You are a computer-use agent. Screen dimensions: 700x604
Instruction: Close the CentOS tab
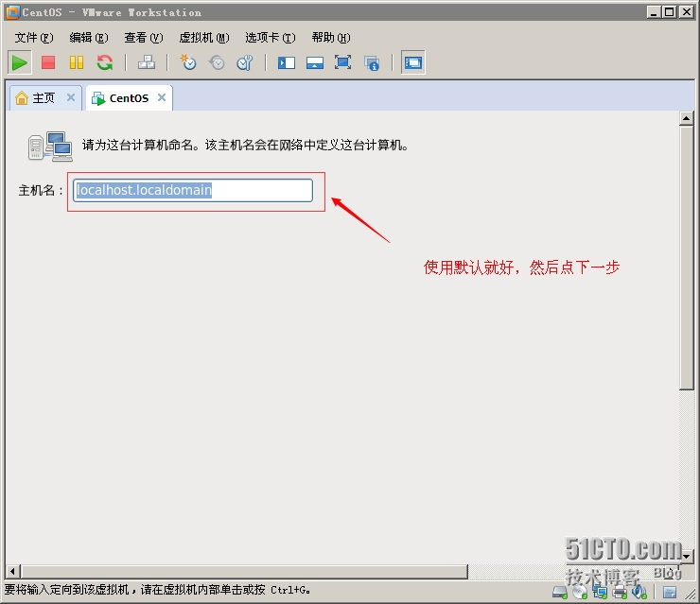(x=162, y=96)
